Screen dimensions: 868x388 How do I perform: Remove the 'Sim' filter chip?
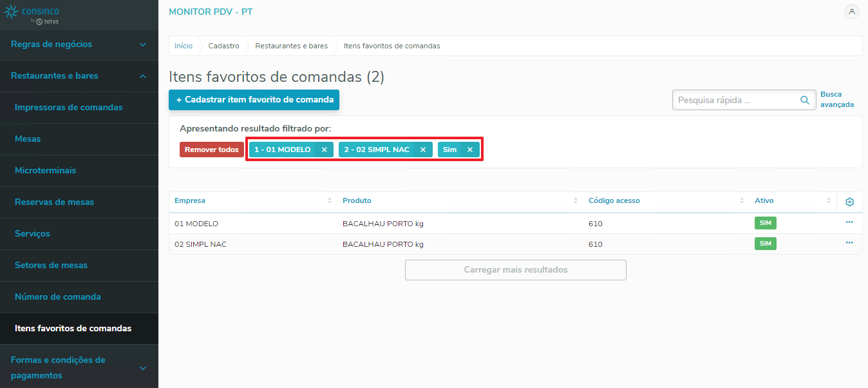(x=470, y=150)
